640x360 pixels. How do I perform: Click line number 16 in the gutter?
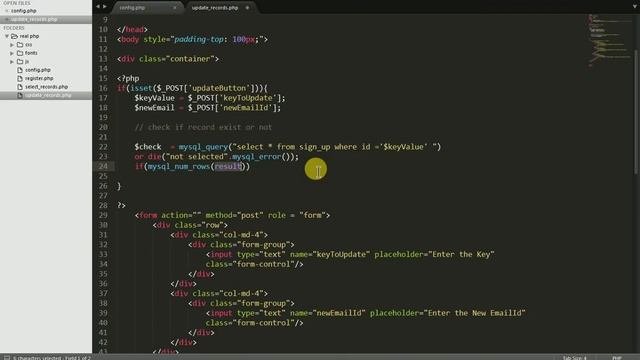103,88
